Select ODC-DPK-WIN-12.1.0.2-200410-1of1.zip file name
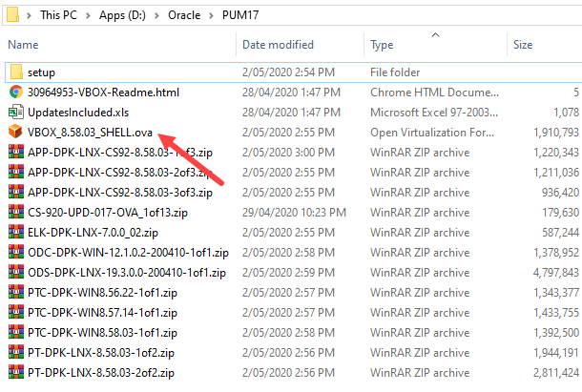Image resolution: width=582 pixels, height=392 pixels. 128,253
